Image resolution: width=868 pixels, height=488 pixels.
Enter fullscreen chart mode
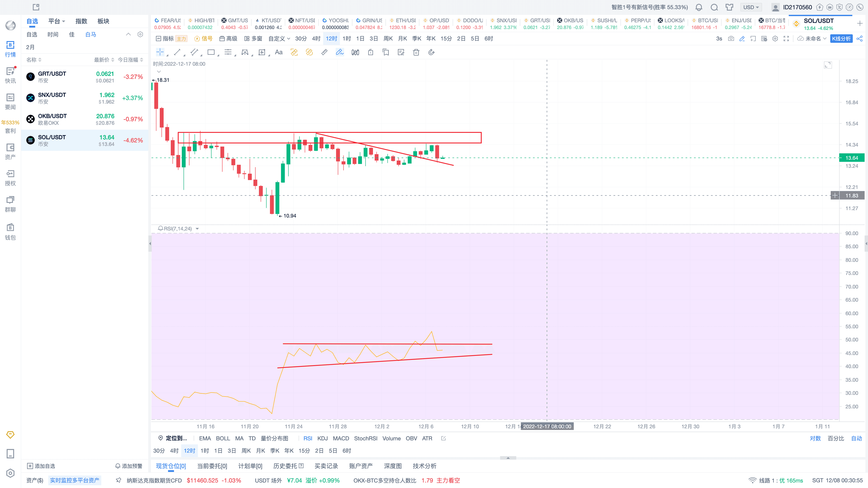coord(786,39)
